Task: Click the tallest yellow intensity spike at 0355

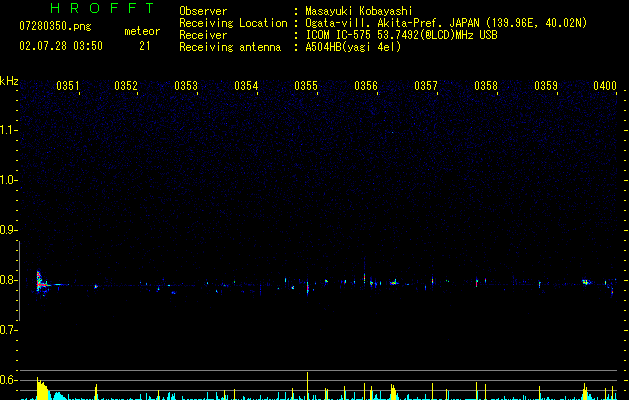Action: 308,386
